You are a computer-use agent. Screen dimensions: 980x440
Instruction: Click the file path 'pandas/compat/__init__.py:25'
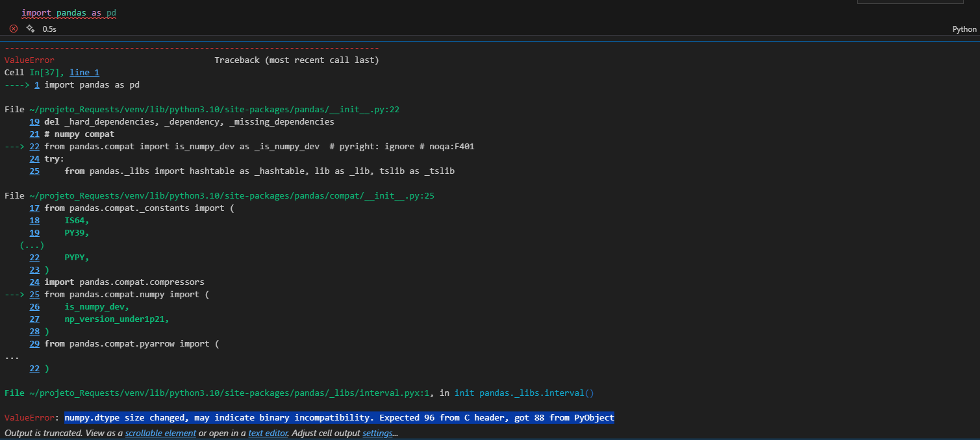tap(232, 196)
